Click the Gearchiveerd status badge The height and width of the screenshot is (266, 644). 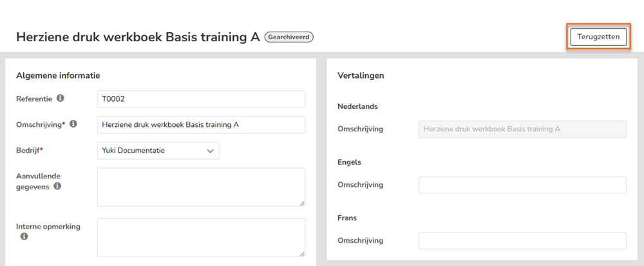coord(289,37)
